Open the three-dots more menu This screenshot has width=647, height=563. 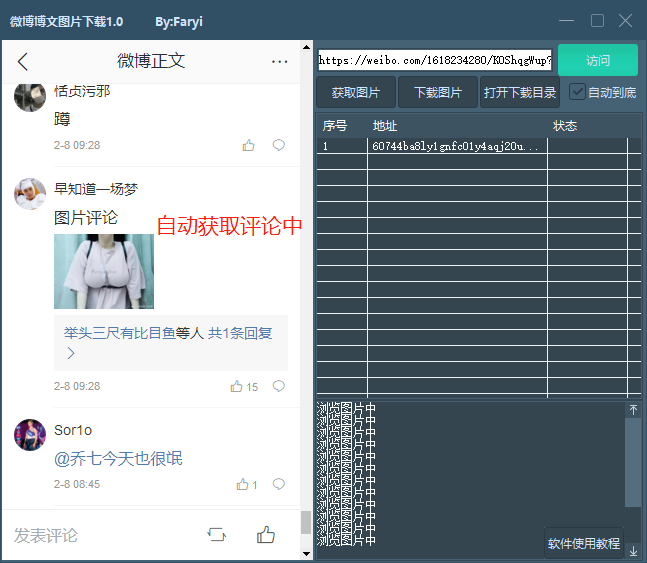coord(279,62)
